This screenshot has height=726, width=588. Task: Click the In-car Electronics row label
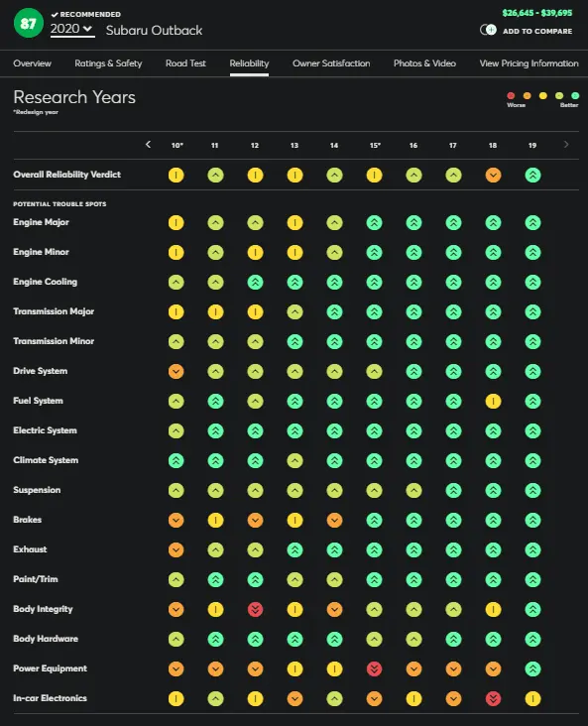[50, 698]
